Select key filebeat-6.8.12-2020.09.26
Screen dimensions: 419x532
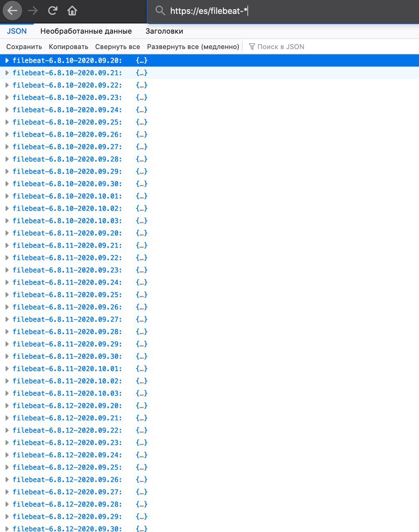pyautogui.click(x=67, y=480)
